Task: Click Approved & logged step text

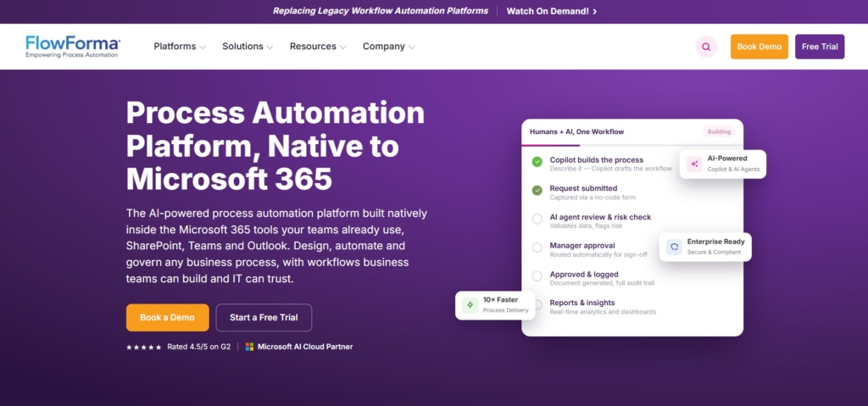Action: pyautogui.click(x=584, y=274)
